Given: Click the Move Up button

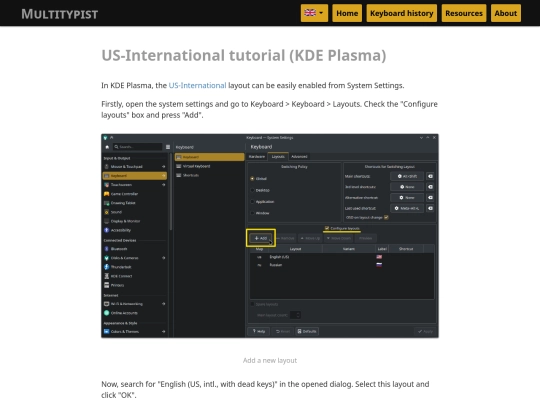Looking at the screenshot, I should [x=310, y=238].
